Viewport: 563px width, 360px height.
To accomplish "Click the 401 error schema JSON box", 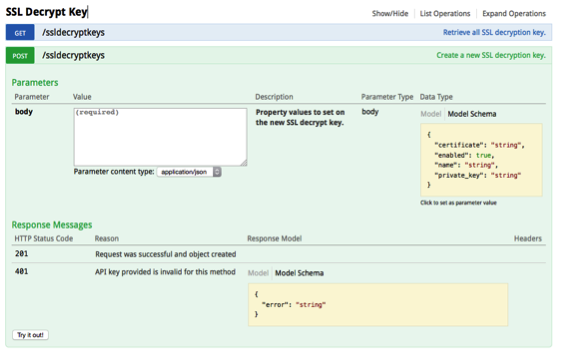I will [x=378, y=304].
